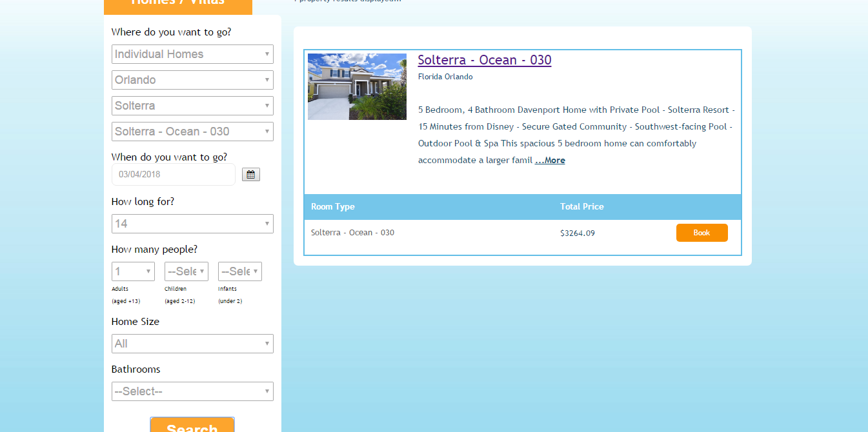Open the Solterra - Ocean - 030 property dropdown
The height and width of the screenshot is (432, 868).
point(192,132)
